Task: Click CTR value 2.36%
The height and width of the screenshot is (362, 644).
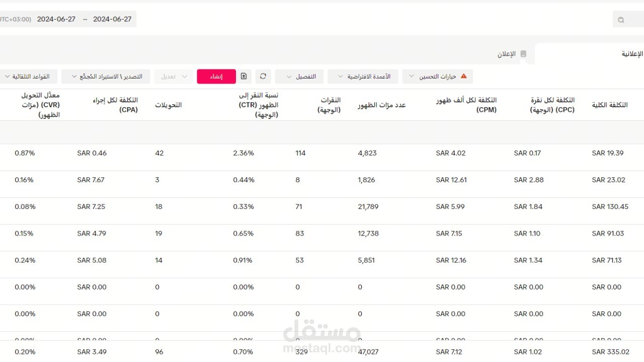Action: (244, 153)
